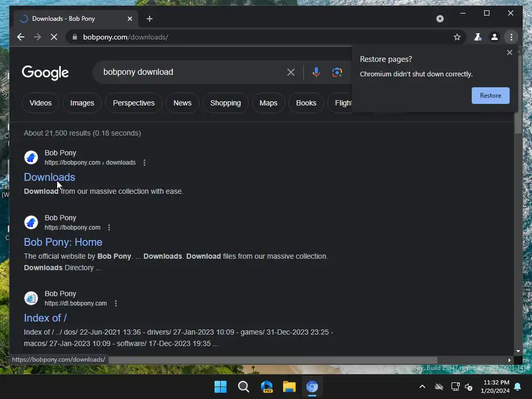Click the dl.bobpony.com result favicon

click(x=31, y=298)
